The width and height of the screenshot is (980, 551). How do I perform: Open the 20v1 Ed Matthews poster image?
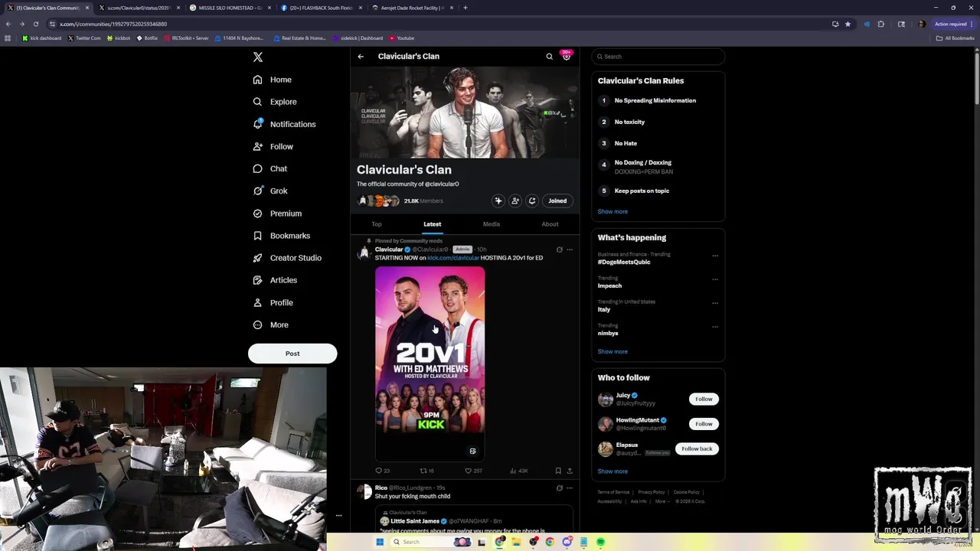pos(430,364)
